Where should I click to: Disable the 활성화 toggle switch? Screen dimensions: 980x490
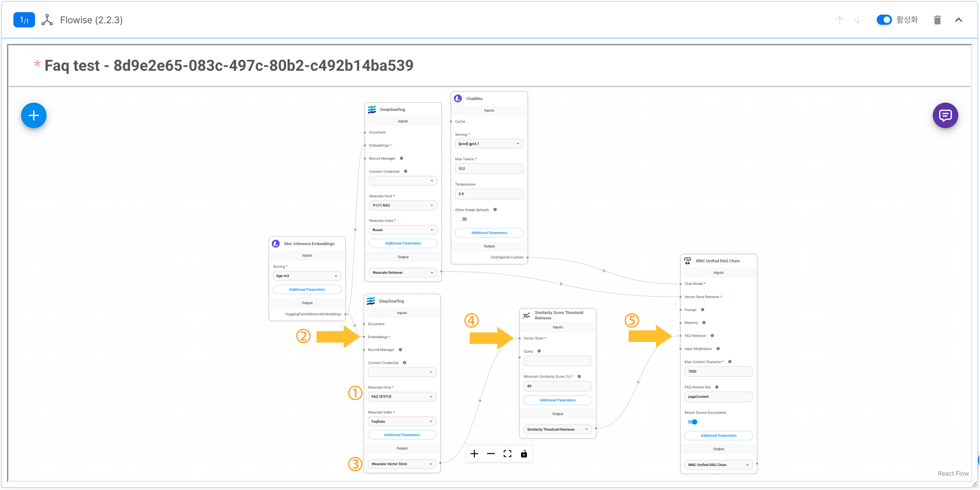[x=884, y=20]
